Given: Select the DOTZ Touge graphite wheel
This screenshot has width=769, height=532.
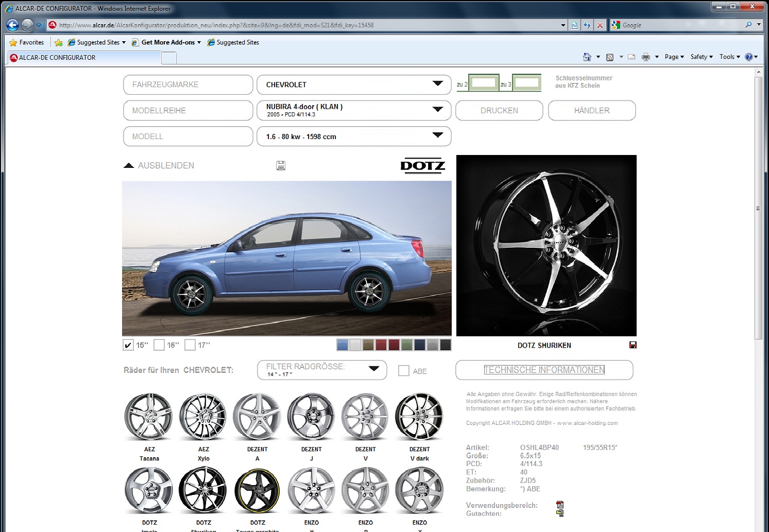Looking at the screenshot, I should coord(258,491).
